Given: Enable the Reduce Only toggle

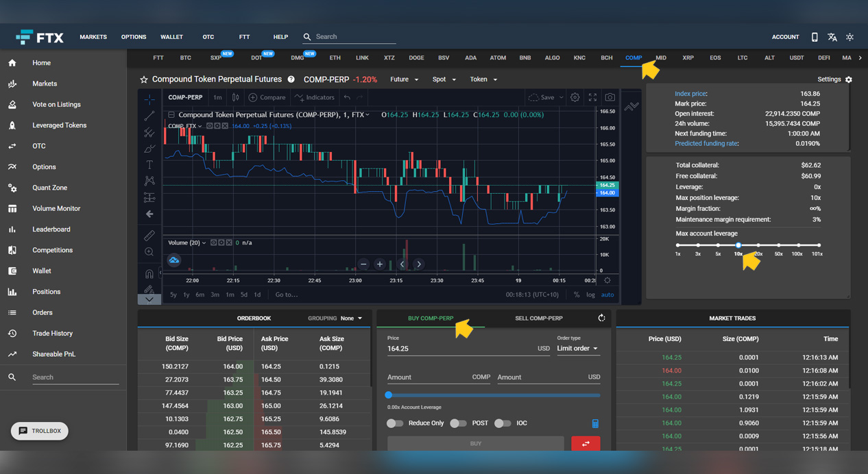Looking at the screenshot, I should [395, 423].
